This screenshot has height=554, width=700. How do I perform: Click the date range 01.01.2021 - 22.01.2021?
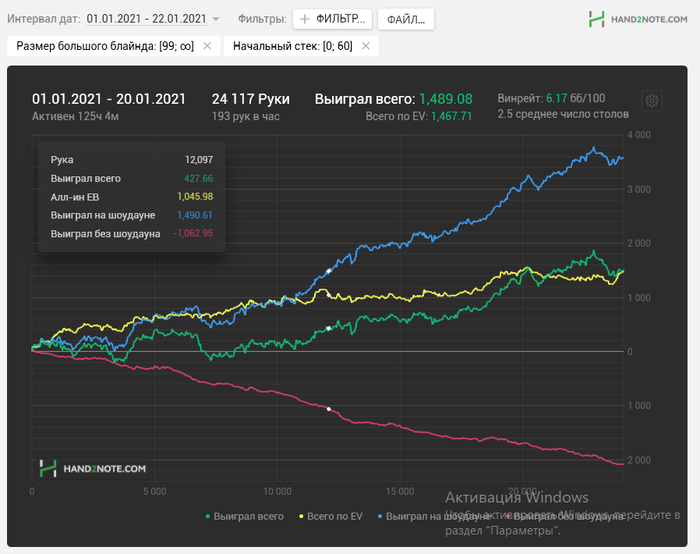[146, 19]
